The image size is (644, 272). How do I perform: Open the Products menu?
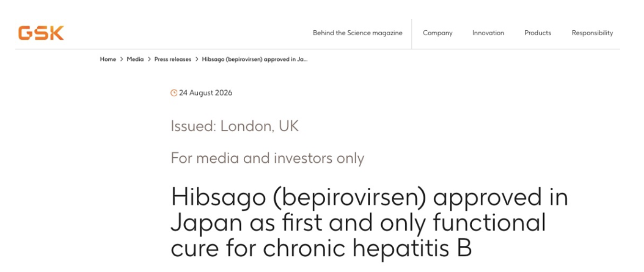[537, 33]
